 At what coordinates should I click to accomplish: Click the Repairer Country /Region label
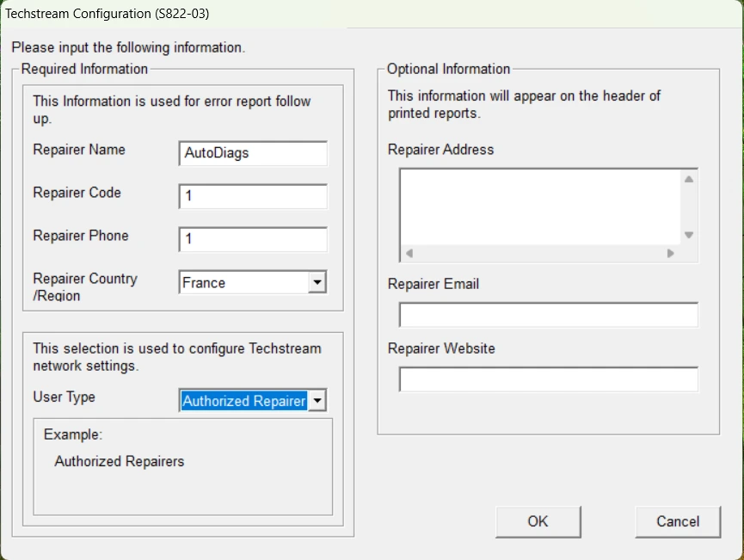(x=85, y=286)
